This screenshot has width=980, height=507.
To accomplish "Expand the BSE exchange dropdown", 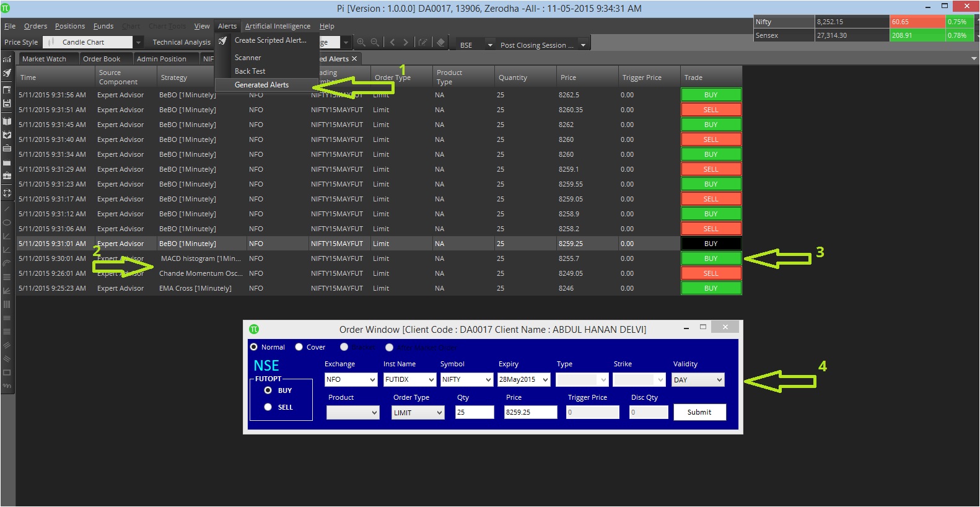I will point(490,45).
